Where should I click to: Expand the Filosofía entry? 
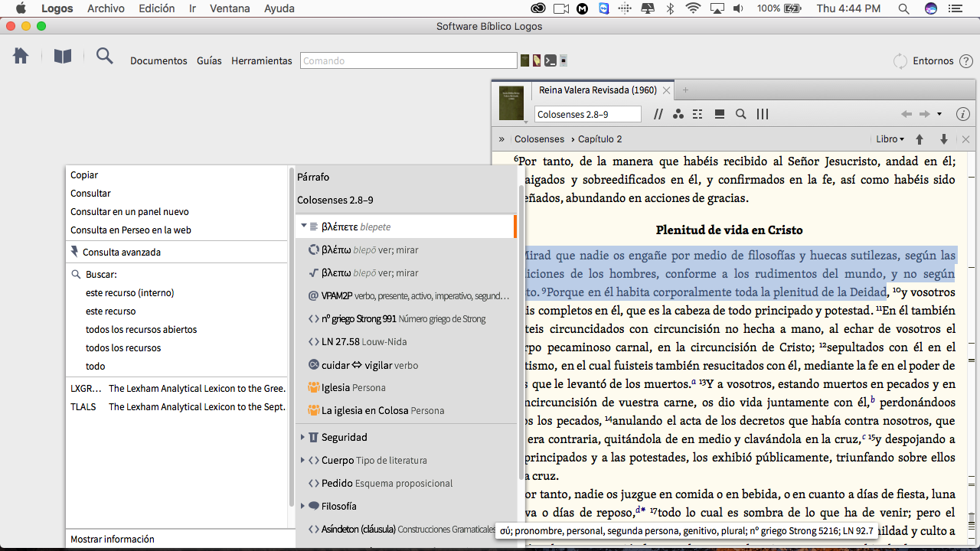pyautogui.click(x=303, y=507)
